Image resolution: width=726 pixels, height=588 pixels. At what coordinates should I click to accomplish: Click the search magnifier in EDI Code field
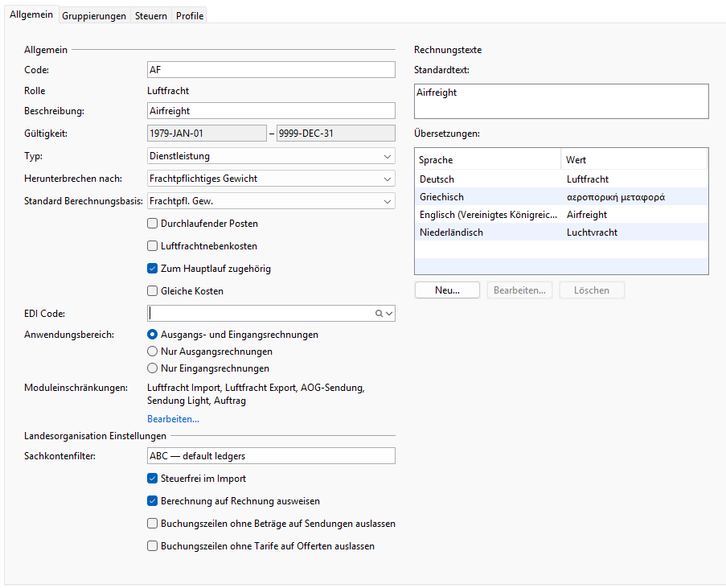379,314
